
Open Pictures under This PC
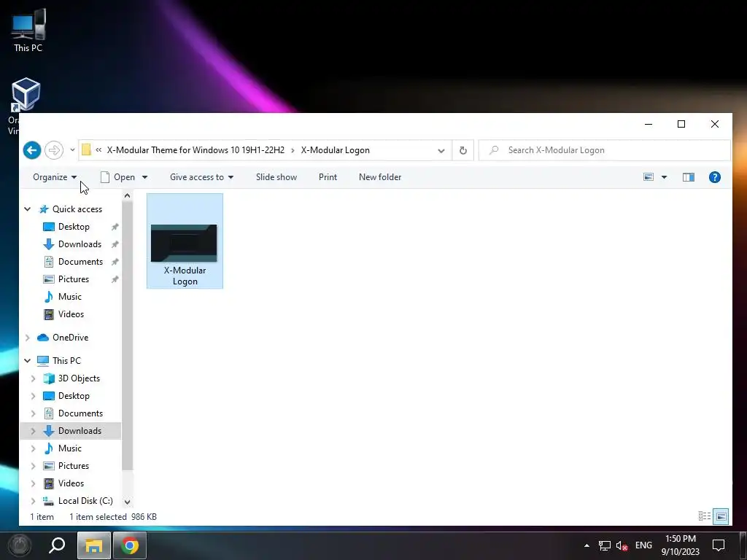click(74, 466)
